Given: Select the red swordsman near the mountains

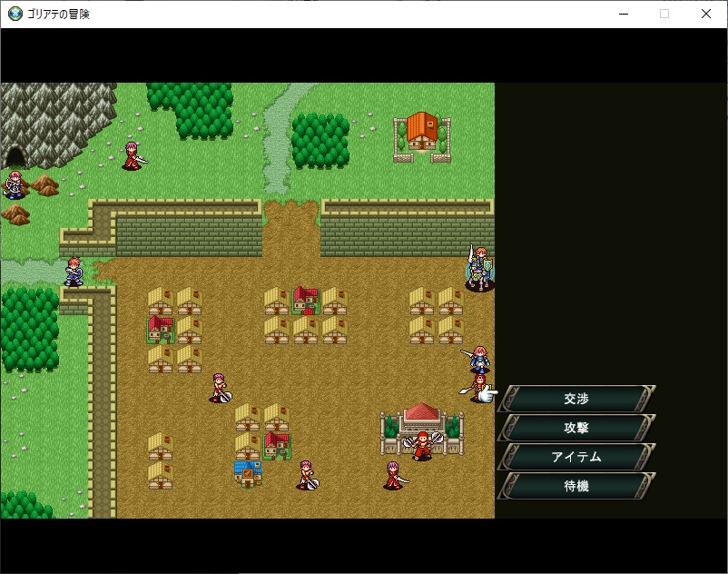Looking at the screenshot, I should (133, 156).
